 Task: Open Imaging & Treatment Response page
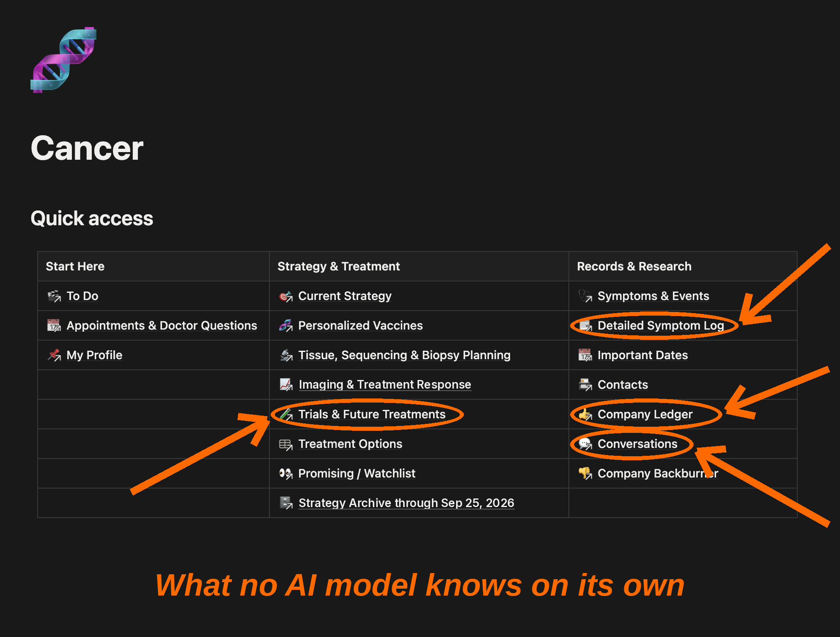click(x=385, y=384)
